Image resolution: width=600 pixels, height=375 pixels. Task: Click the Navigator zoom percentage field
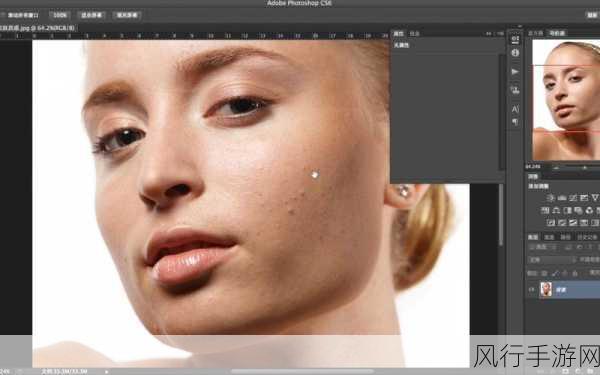point(533,167)
